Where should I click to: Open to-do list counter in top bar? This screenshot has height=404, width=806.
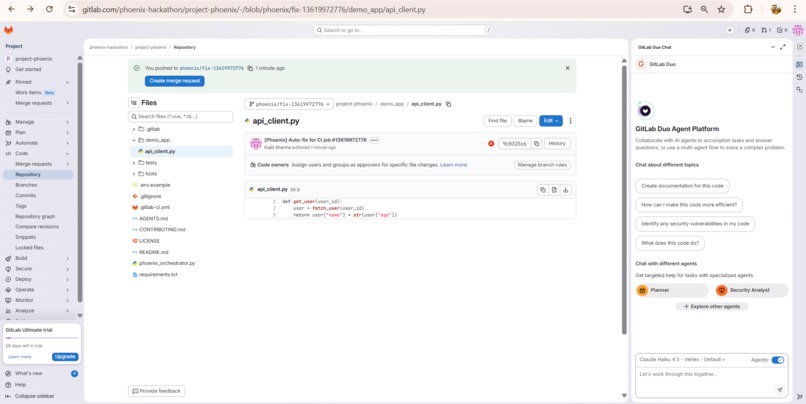coord(782,30)
